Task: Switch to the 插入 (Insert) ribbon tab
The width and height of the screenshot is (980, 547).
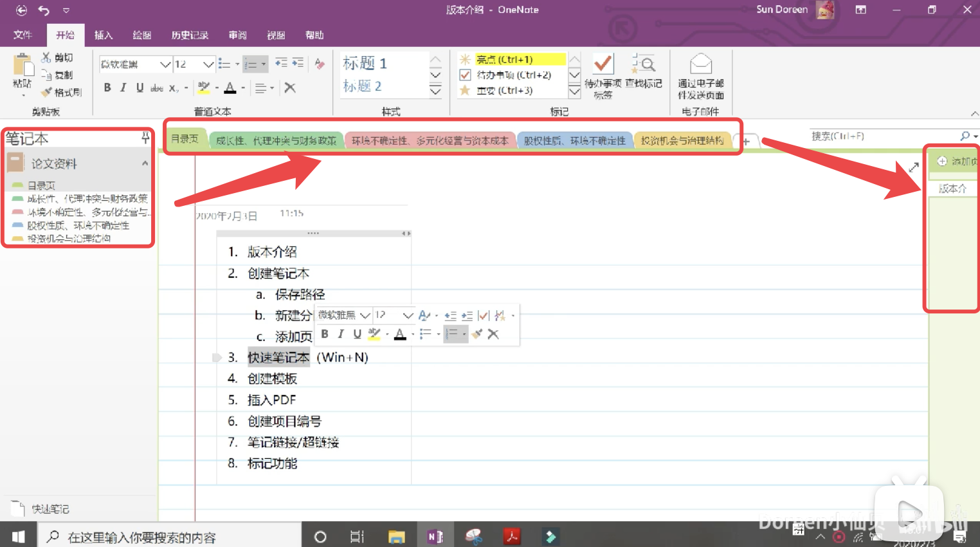Action: 104,35
